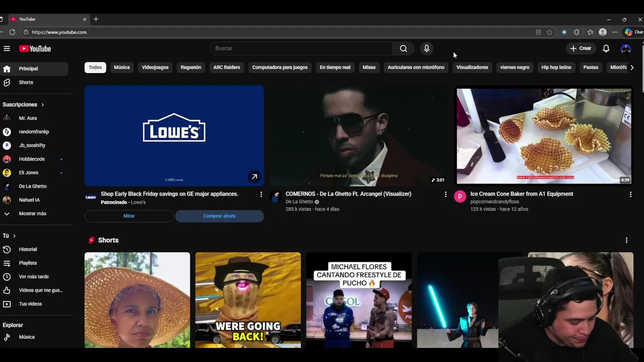Viewport: 644px width, 362px height.
Task: Click the Crear button
Action: 581,48
